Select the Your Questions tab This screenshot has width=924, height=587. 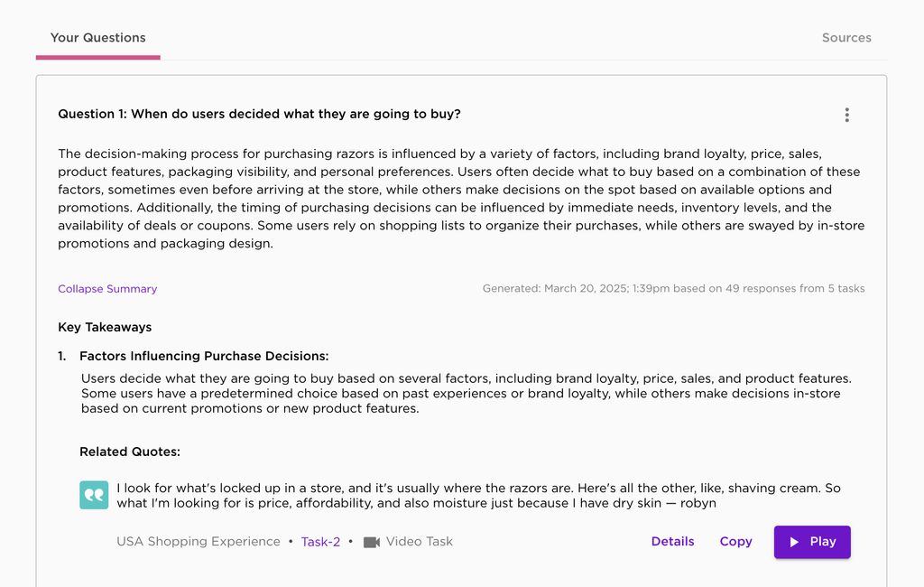tap(97, 38)
